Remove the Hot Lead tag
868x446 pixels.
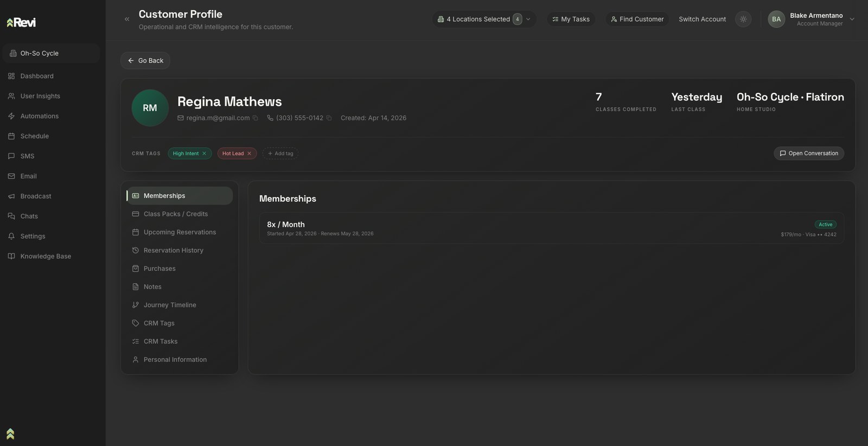pyautogui.click(x=250, y=154)
